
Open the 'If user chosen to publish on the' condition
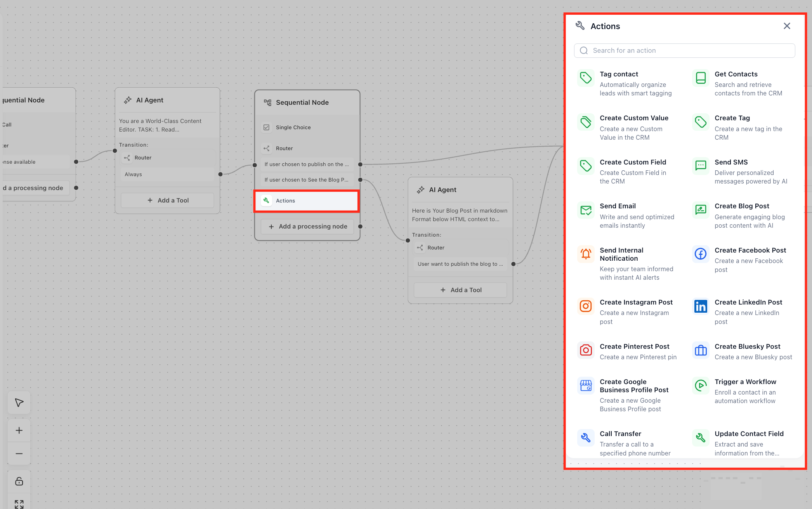pos(307,164)
